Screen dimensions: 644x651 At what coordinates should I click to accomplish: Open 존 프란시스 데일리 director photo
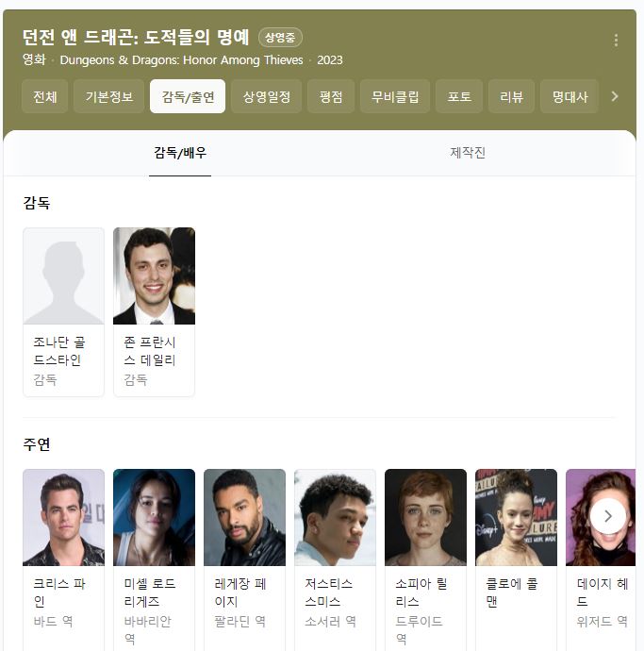coord(154,275)
